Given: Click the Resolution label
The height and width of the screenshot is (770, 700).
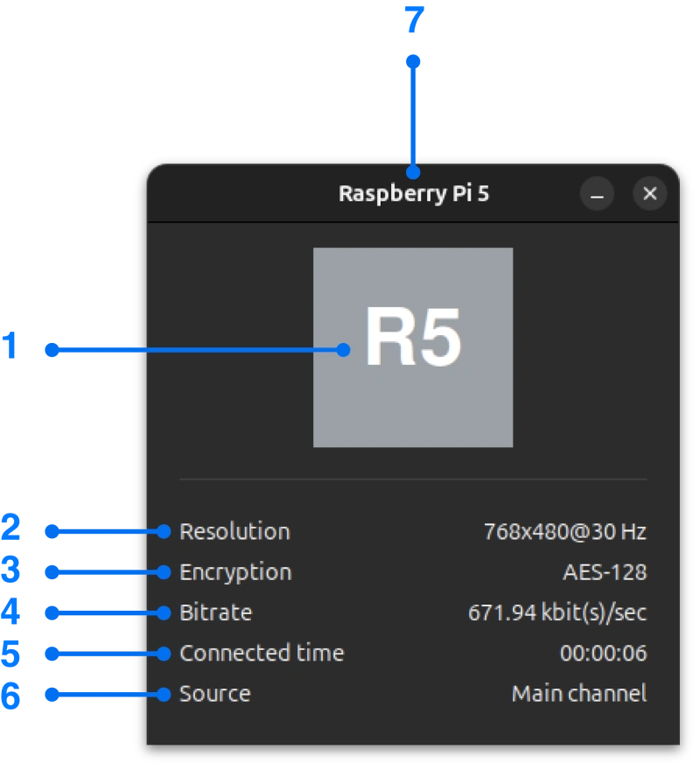Looking at the screenshot, I should [x=234, y=531].
